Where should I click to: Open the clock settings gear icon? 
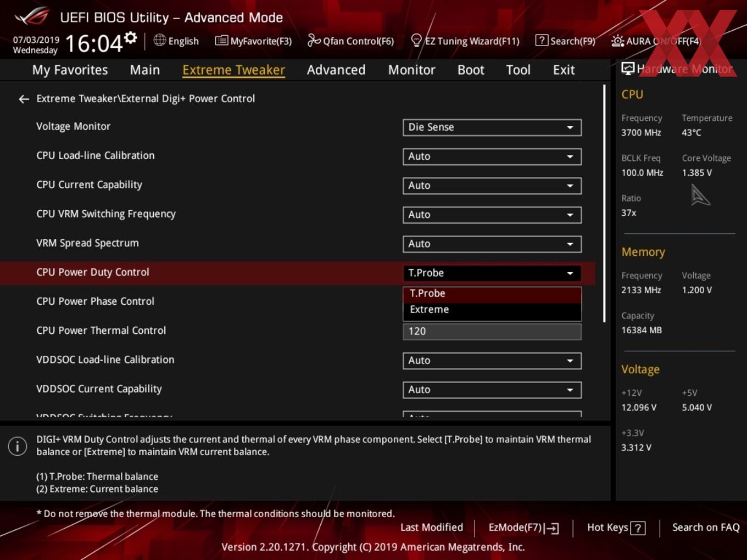tap(131, 38)
